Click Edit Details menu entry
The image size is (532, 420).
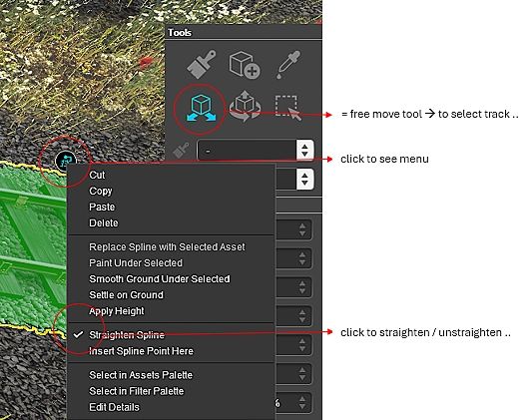click(114, 407)
